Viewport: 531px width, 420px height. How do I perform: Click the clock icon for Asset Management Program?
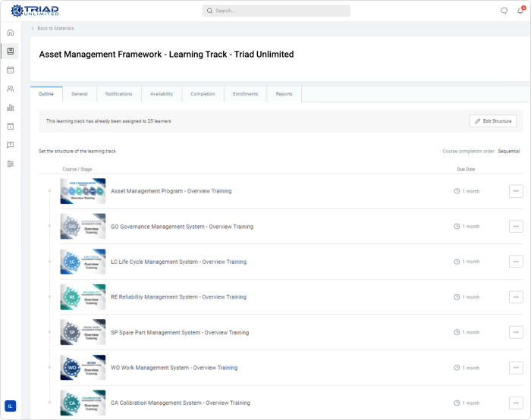(457, 191)
